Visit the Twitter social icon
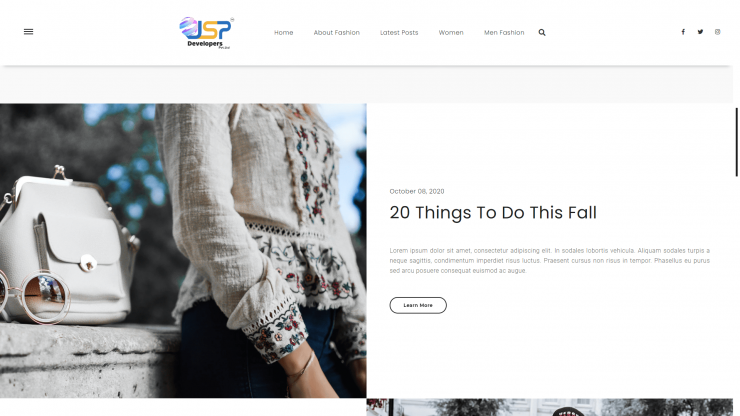Image resolution: width=740 pixels, height=416 pixels. coord(700,32)
